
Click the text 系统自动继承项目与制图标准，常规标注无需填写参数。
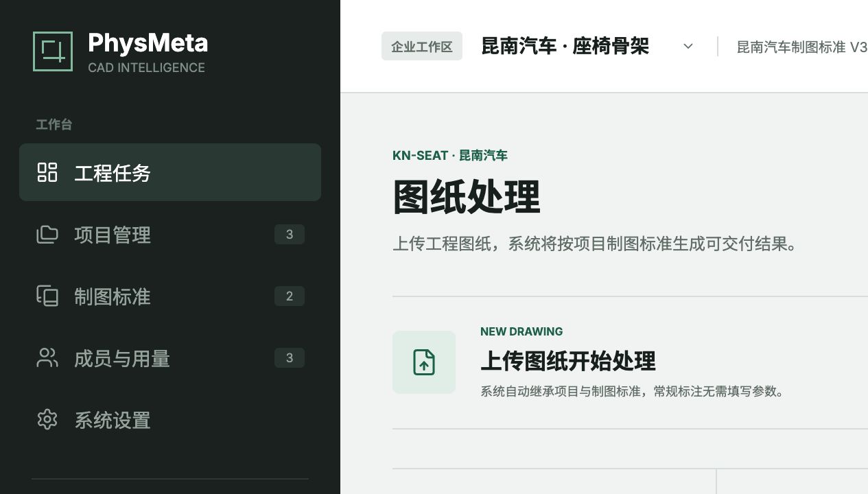[x=633, y=392]
